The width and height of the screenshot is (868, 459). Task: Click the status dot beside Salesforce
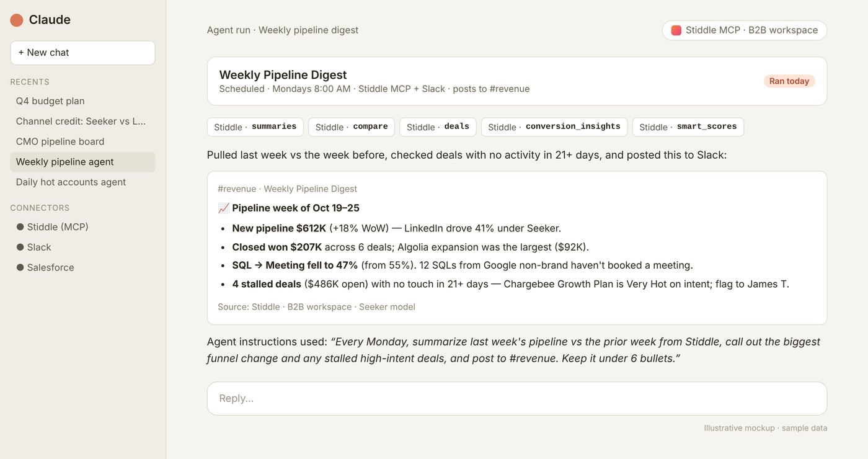(x=20, y=267)
